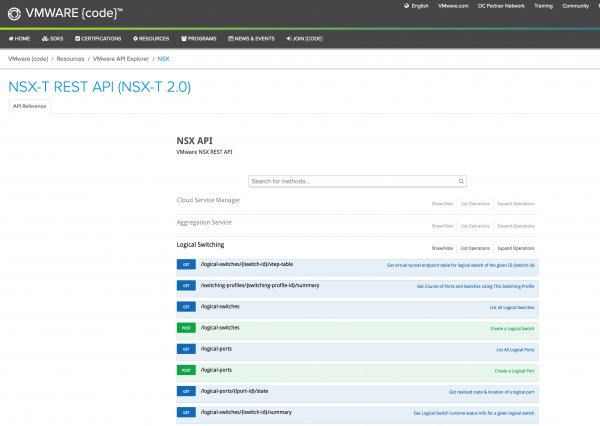
Task: Open the HOME menu item
Action: click(19, 39)
